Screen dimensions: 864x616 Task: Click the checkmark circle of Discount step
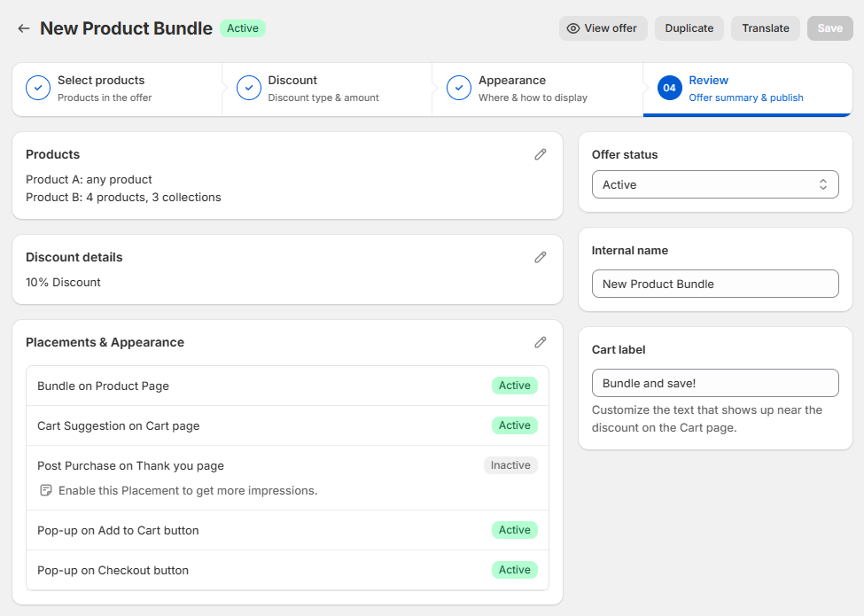click(248, 88)
